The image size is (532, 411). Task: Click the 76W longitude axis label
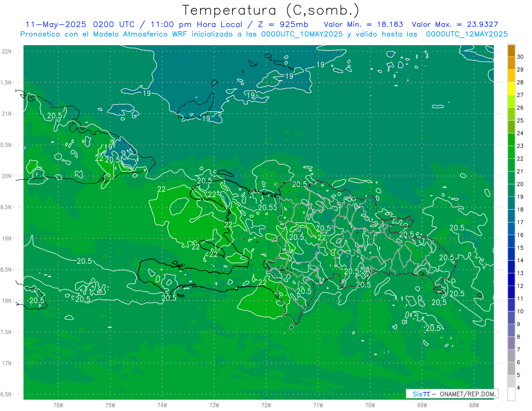58,405
